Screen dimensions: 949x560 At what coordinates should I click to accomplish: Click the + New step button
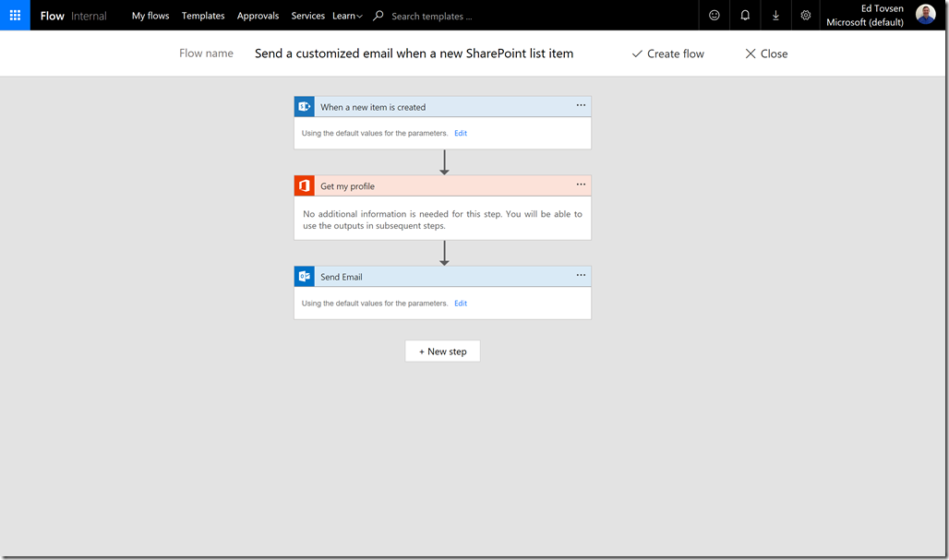442,351
